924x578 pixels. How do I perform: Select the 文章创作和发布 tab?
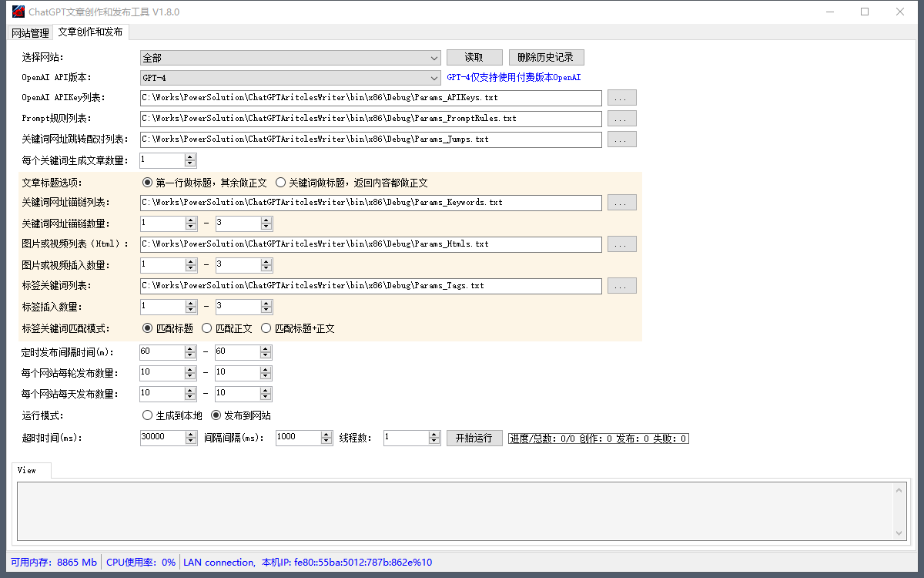(90, 32)
